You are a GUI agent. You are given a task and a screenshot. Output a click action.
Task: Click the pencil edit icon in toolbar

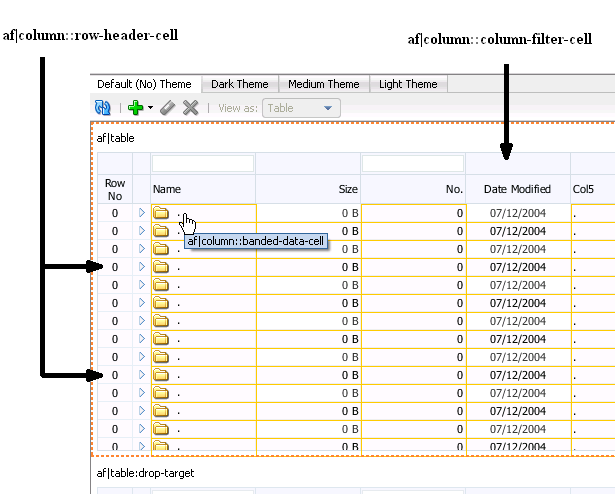click(x=167, y=107)
